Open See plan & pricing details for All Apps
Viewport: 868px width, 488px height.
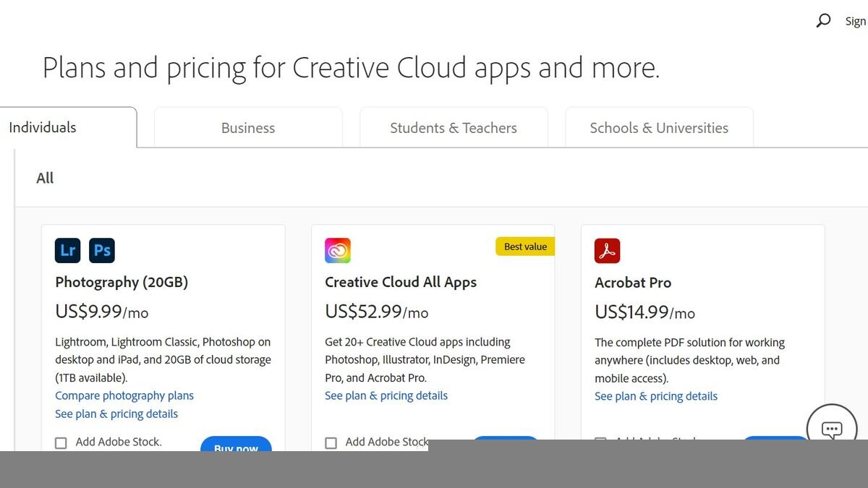click(386, 395)
